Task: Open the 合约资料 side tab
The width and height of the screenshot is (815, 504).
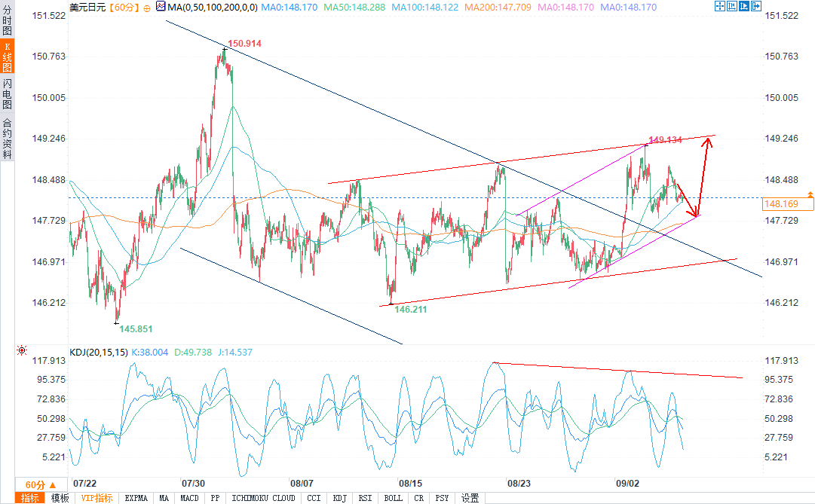Action: (8, 138)
